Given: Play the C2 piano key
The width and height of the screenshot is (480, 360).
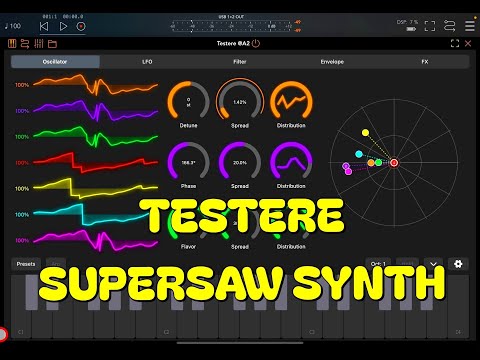Looking at the screenshot, I should pos(166,323).
